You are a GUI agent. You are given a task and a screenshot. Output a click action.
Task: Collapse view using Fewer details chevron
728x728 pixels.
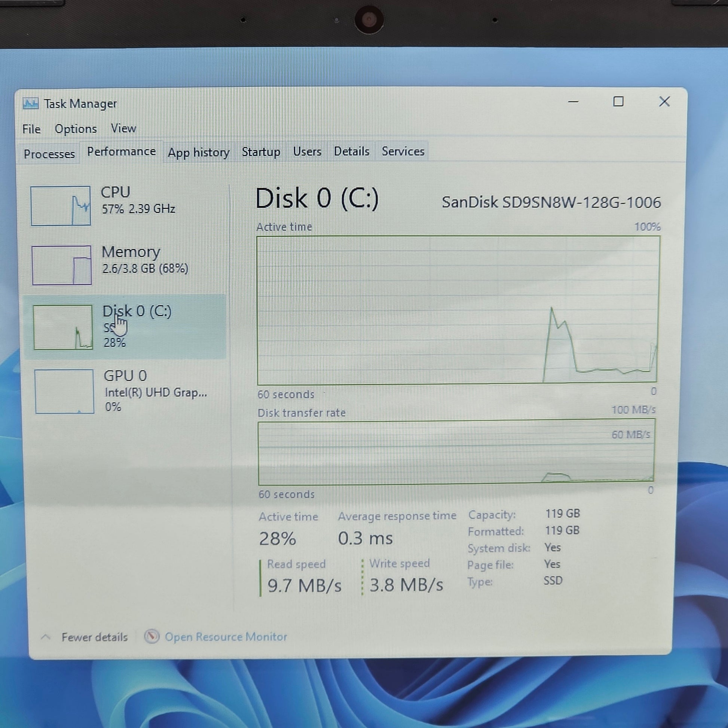click(x=46, y=637)
